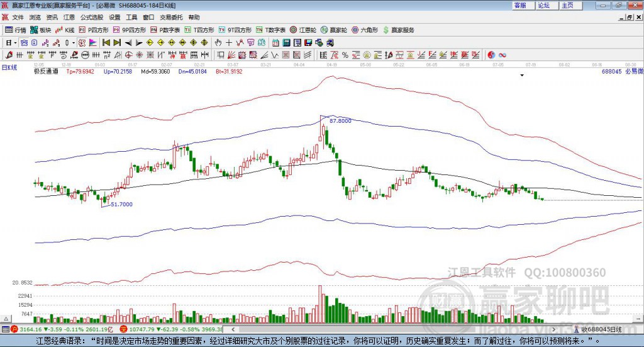The image size is (644, 347).
Task: Open the calendar date icon
Action: pos(275,43)
